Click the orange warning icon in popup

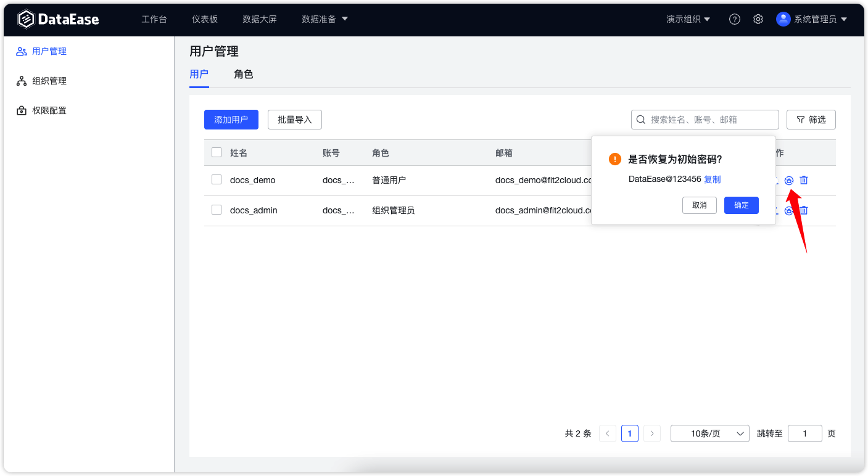615,159
